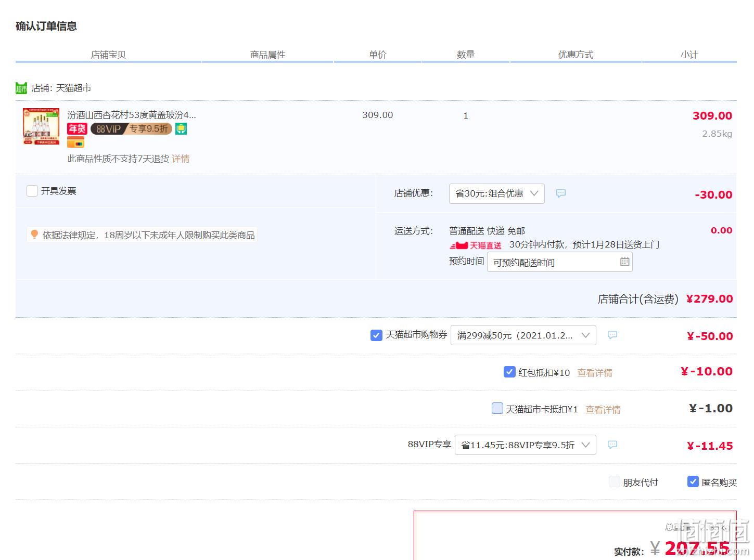
Task: Click the calendar icon in delivery time field
Action: point(625,262)
